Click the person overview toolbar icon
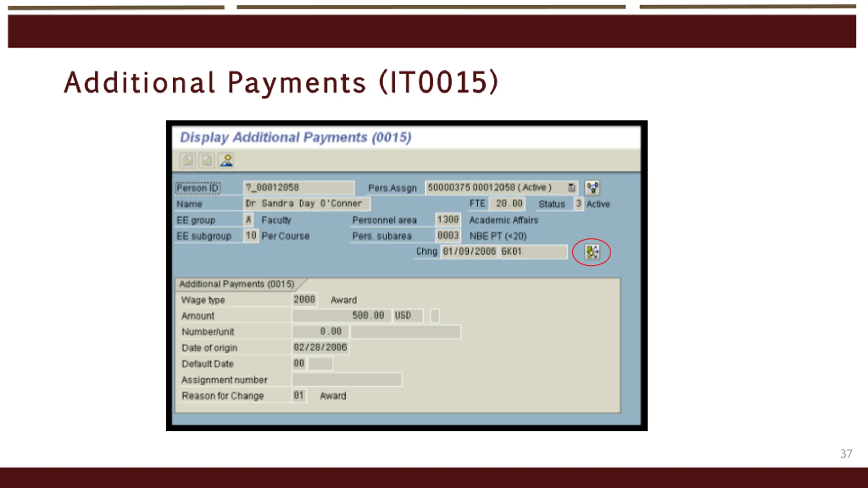The height and width of the screenshot is (488, 868). pos(226,160)
